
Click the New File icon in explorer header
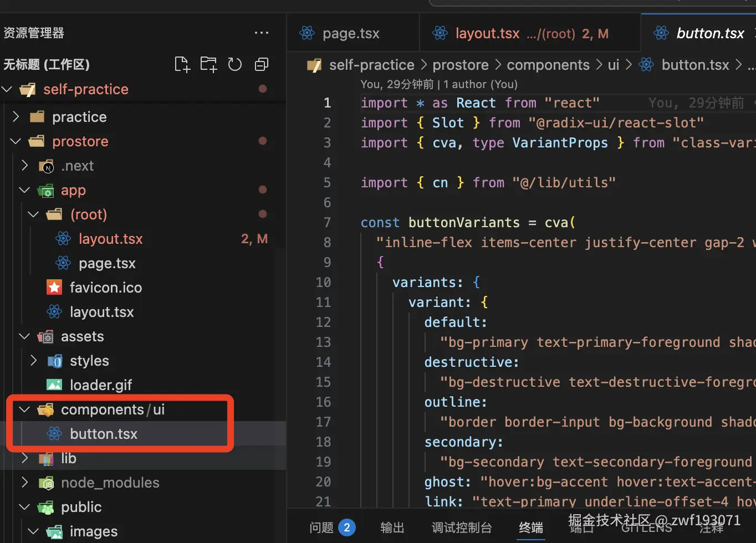[x=182, y=64]
